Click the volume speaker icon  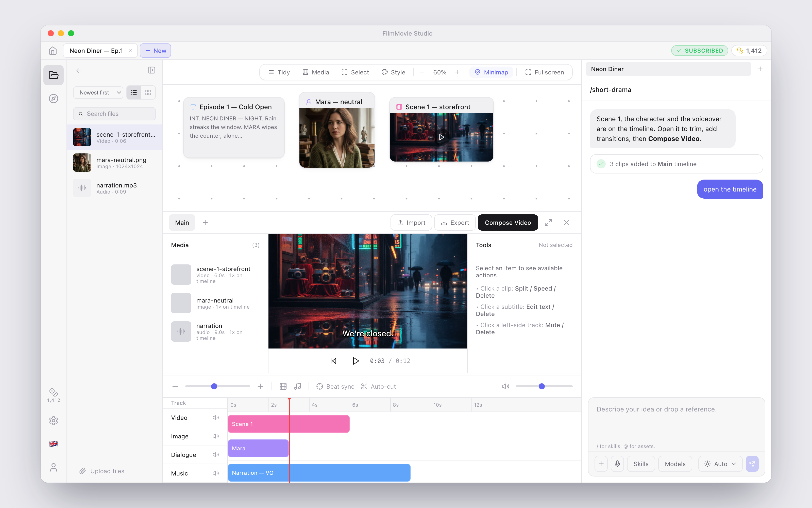tap(505, 386)
